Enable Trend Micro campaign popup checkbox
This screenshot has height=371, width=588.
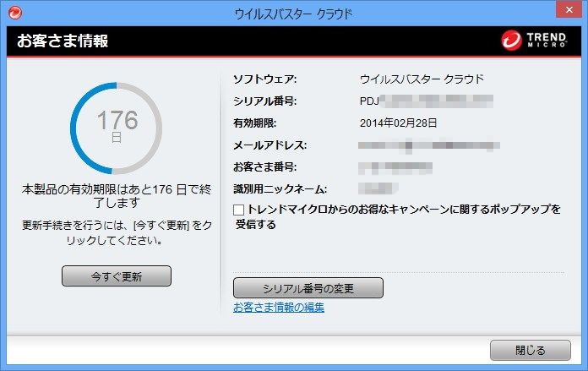238,210
